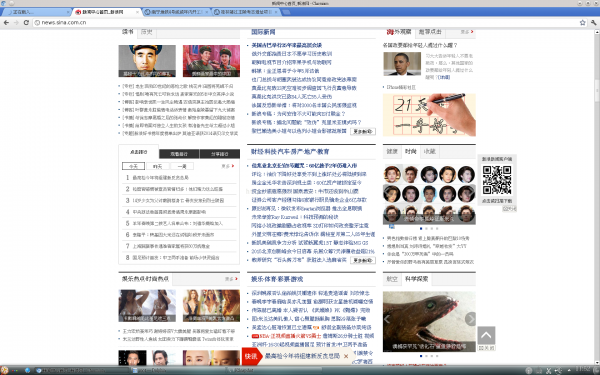This screenshot has width=600, height=375.
Task: Show previous slide in the eel photo carousel
Action: (x=388, y=318)
